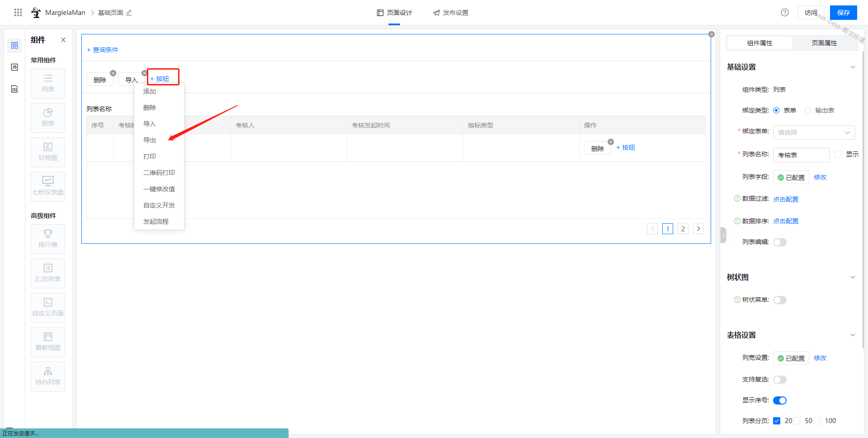The height and width of the screenshot is (438, 868).
Task: Choose 自定义开发 from the button menu
Action: tap(159, 205)
